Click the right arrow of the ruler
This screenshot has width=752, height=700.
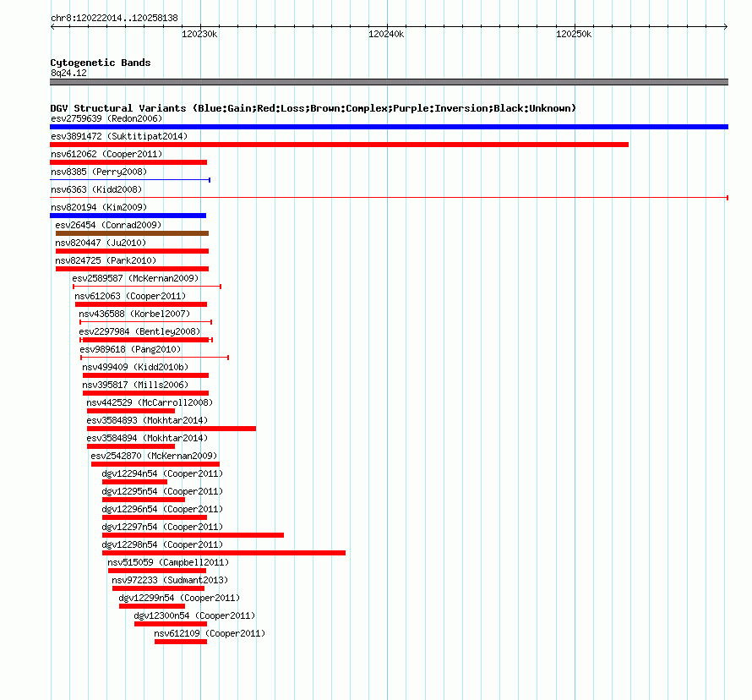[x=726, y=26]
